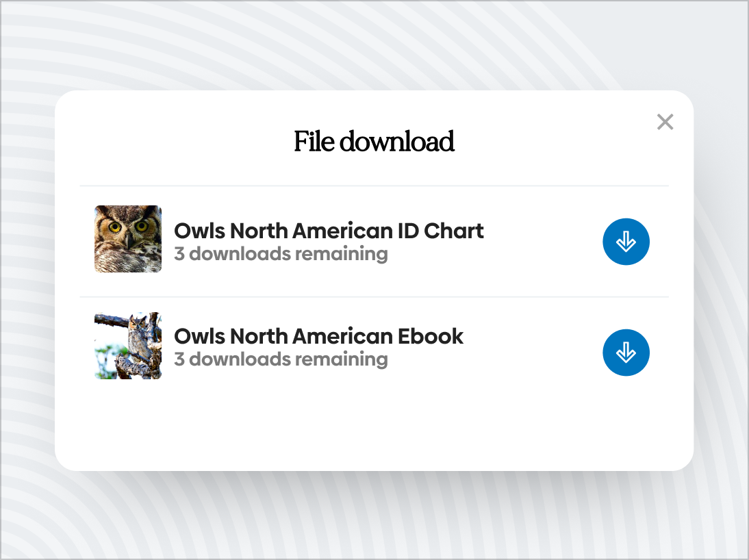Open the ID Chart preview image
Screen dimensions: 749x560
click(x=128, y=239)
